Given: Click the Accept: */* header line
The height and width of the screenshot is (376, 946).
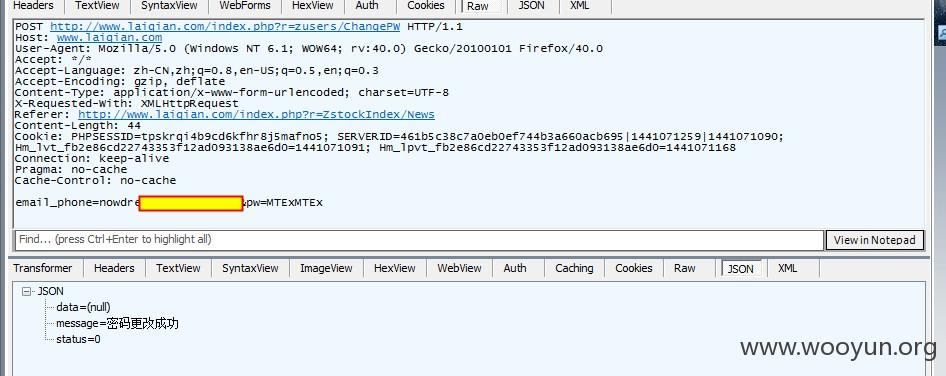Looking at the screenshot, I should click(x=53, y=59).
